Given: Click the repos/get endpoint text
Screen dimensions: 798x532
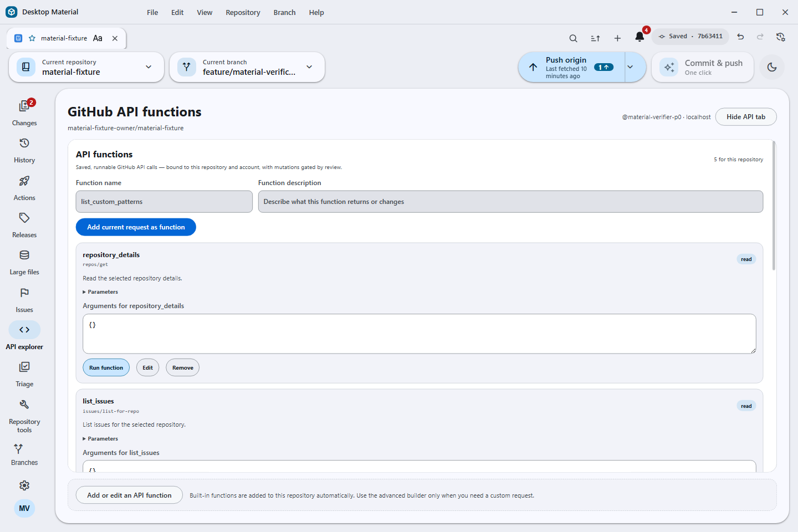Looking at the screenshot, I should point(95,265).
